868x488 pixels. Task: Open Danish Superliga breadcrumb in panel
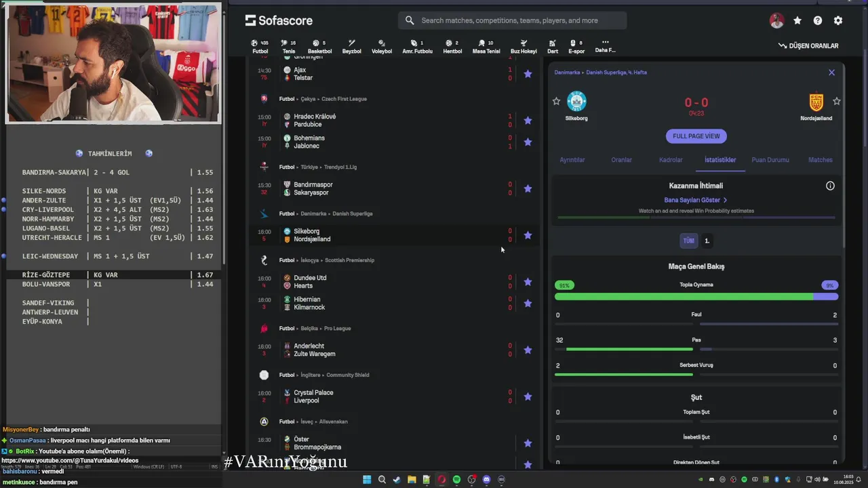pos(616,73)
